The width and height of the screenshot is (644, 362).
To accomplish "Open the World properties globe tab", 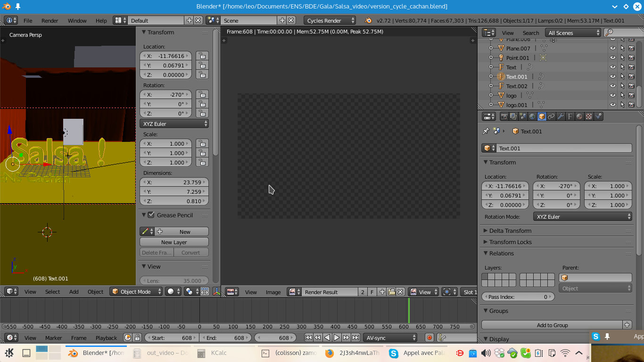I will [532, 116].
